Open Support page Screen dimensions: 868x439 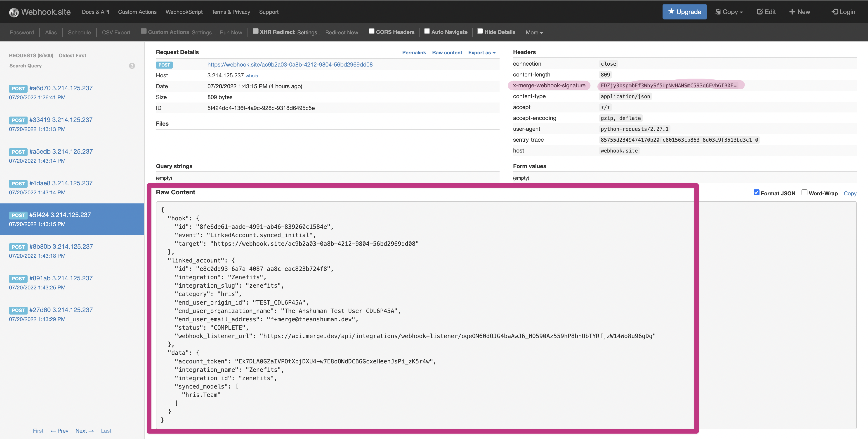tap(269, 12)
